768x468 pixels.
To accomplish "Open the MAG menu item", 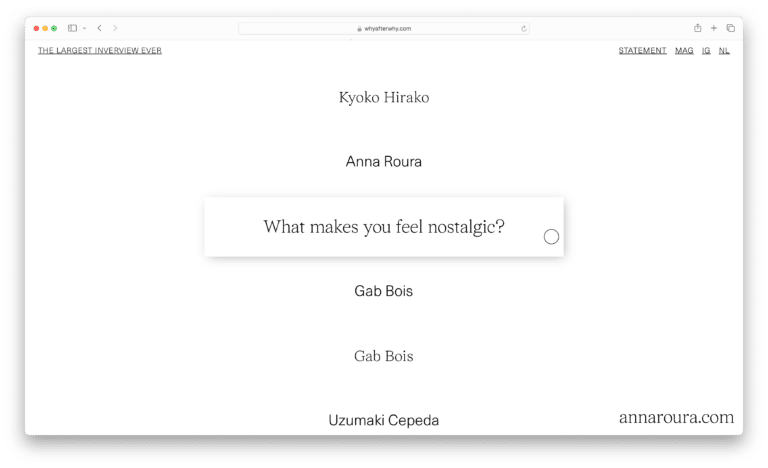I will (684, 50).
